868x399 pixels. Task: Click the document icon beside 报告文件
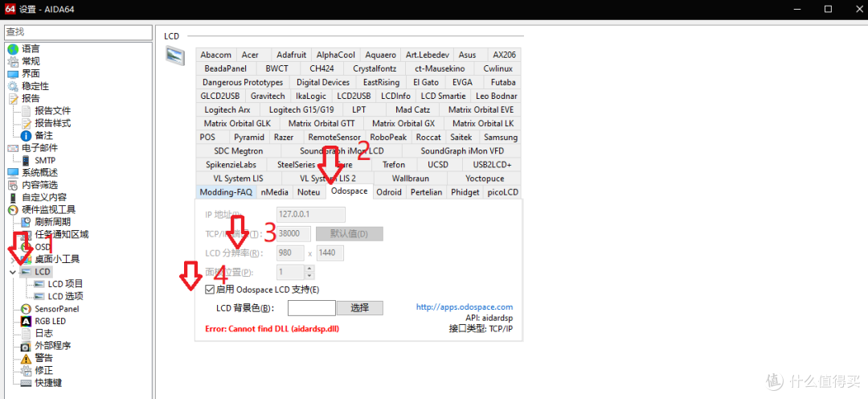click(26, 111)
